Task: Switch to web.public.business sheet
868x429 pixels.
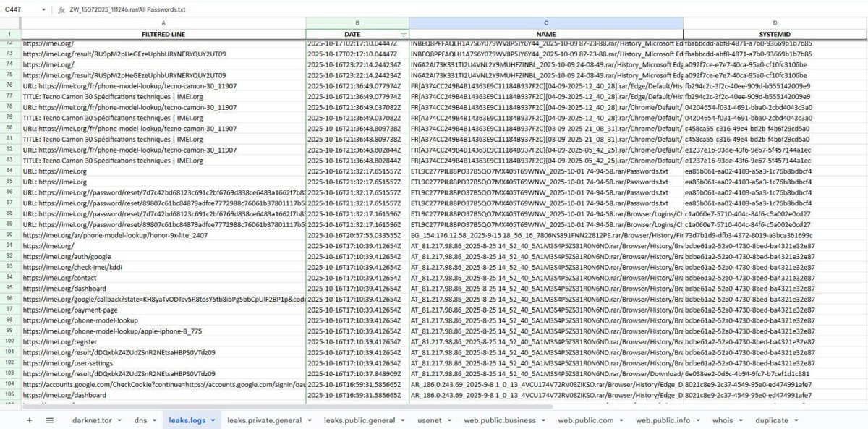Action: coord(500,420)
